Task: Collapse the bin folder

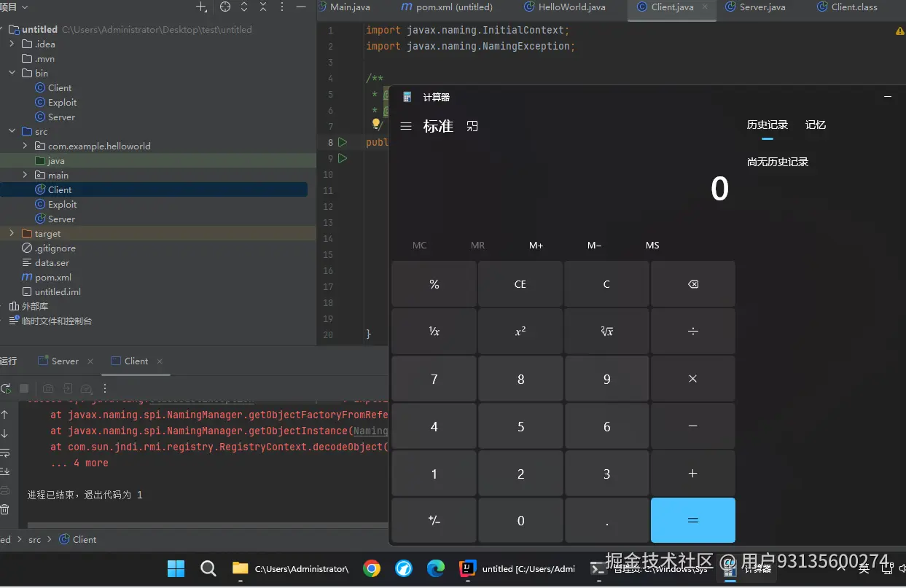Action: coord(12,74)
